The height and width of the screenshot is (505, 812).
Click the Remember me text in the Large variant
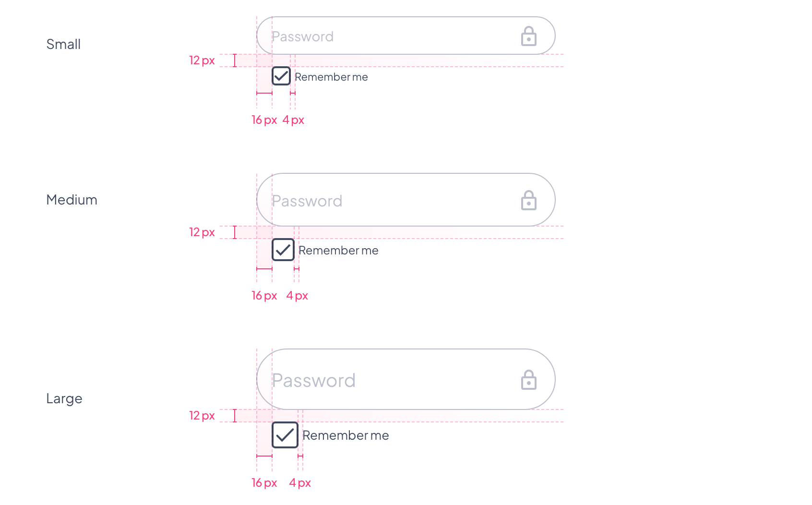pos(346,435)
